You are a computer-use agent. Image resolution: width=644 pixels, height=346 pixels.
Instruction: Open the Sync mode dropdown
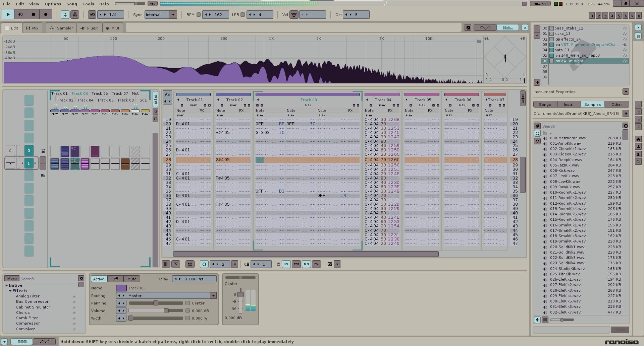tap(173, 14)
